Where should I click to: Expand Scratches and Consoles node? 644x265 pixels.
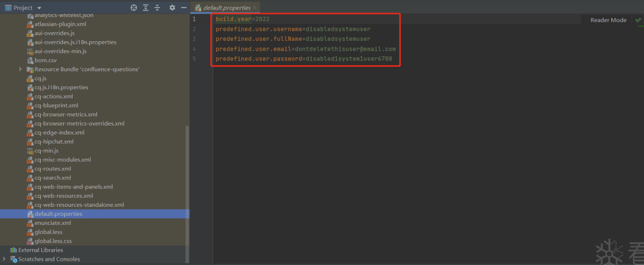4,259
